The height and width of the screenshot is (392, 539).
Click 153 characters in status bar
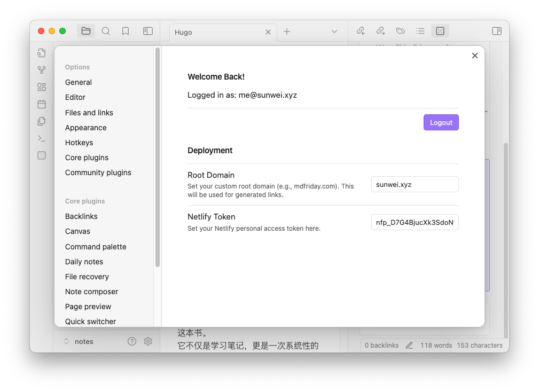coord(480,346)
